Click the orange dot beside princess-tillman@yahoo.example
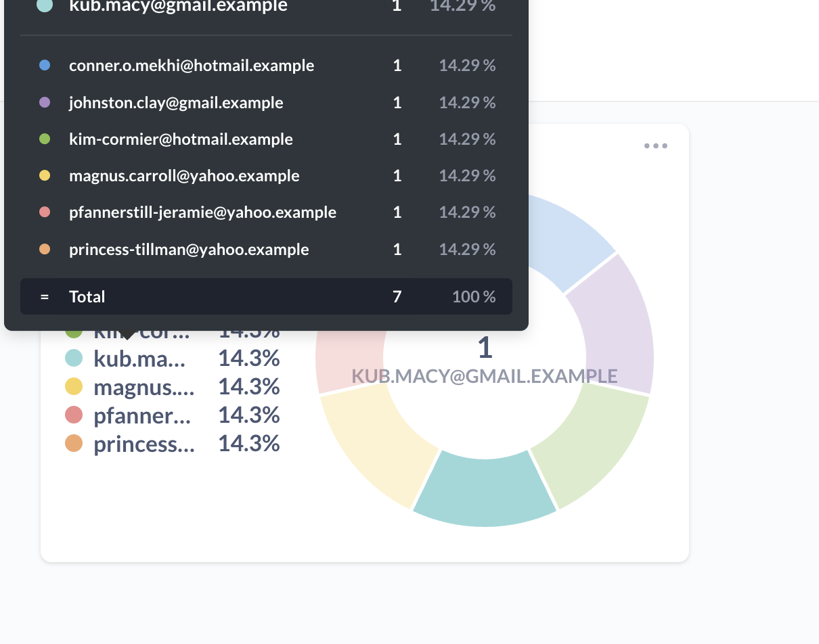819x644 pixels. (x=43, y=249)
